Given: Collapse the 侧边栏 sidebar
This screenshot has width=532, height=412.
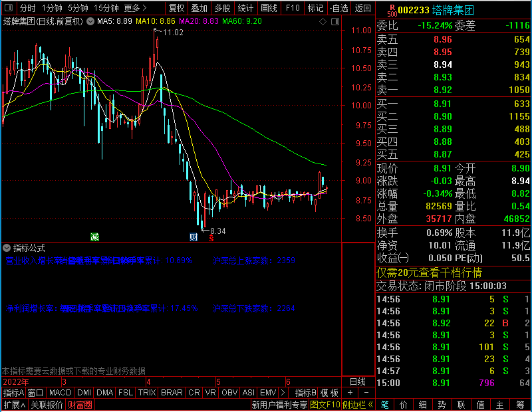Looking at the screenshot, I should pos(358,405).
